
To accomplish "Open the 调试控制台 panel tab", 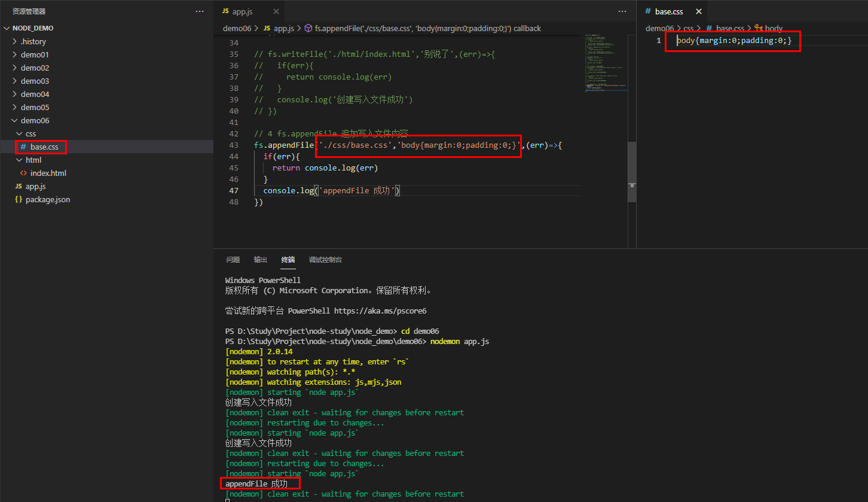I will [x=326, y=260].
